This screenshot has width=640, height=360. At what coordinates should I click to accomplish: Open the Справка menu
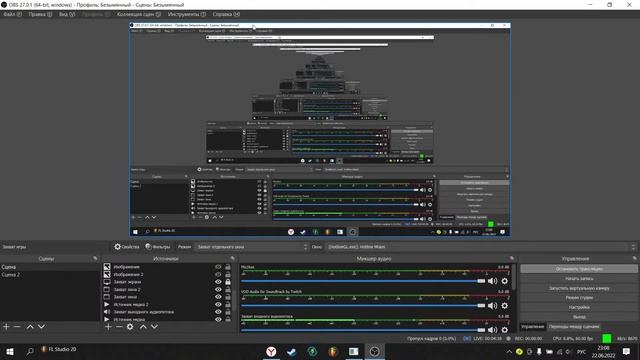tap(226, 14)
